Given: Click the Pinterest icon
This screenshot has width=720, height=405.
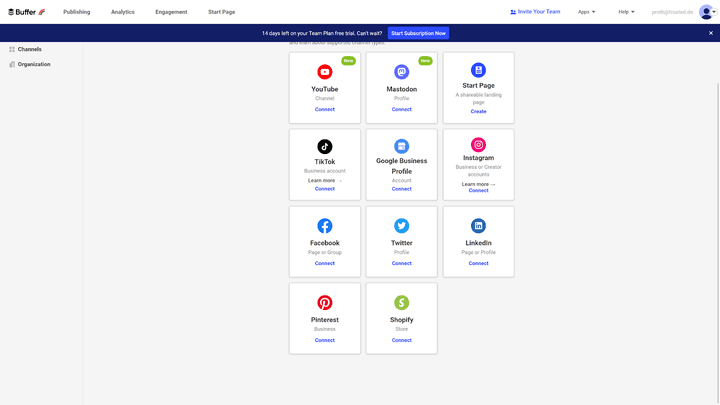Looking at the screenshot, I should [x=325, y=303].
